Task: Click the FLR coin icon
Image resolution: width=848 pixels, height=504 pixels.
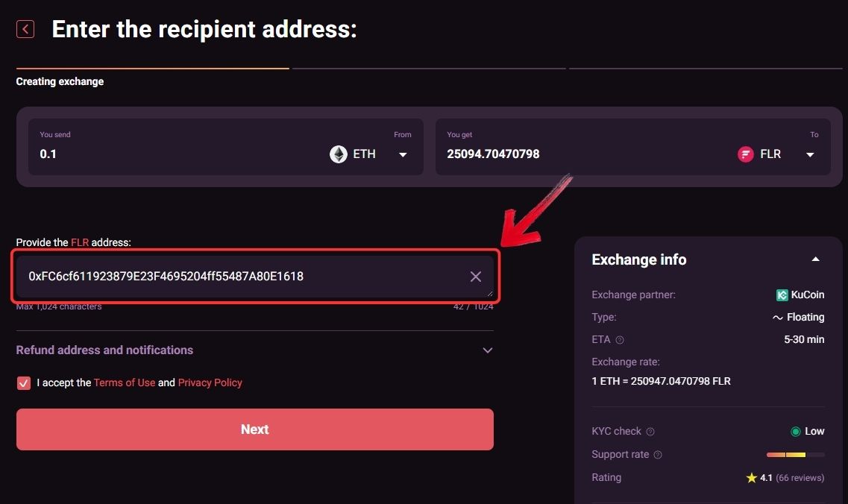Action: (x=746, y=154)
